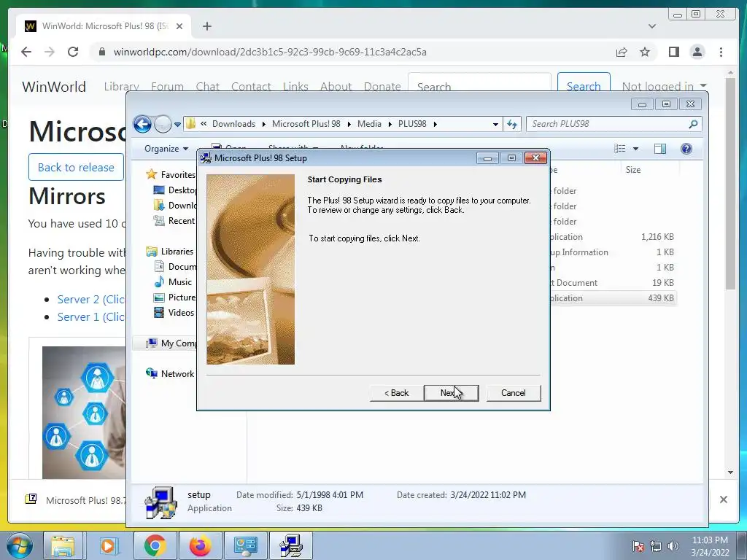Image resolution: width=747 pixels, height=560 pixels.
Task: Select the 1,216 KB application row
Action: coord(612,237)
